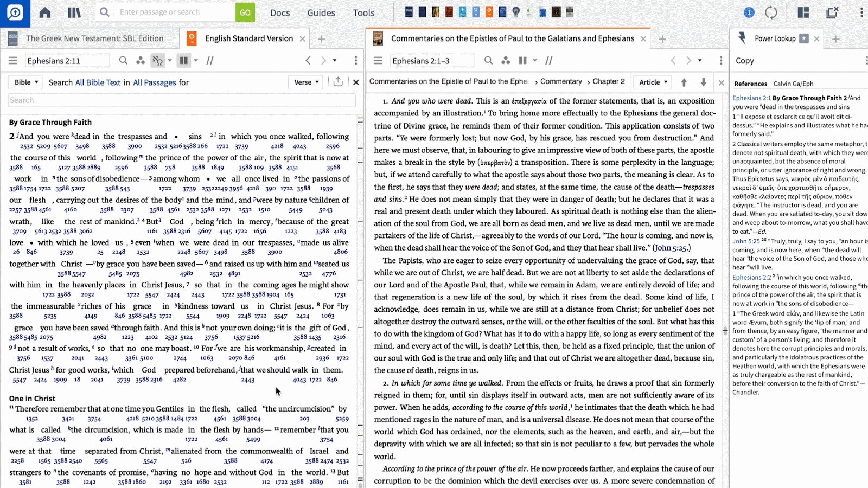Click Copy in Power Lookup panel
Image resolution: width=868 pixels, height=488 pixels.
click(x=745, y=61)
